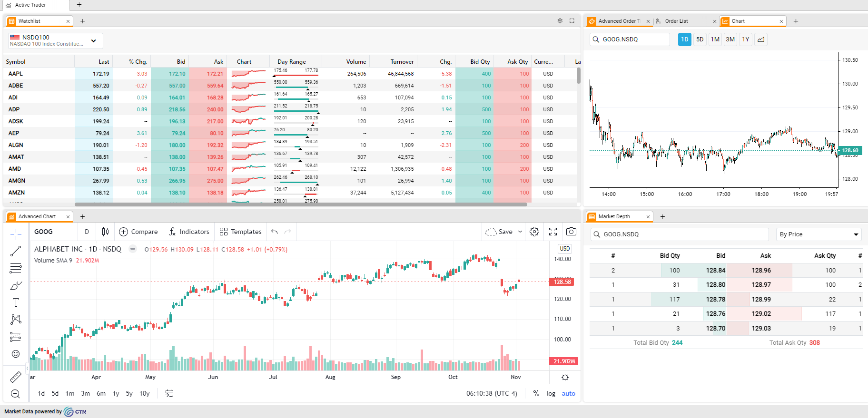Set chart range to 1d
This screenshot has width=868, height=418.
41,393
